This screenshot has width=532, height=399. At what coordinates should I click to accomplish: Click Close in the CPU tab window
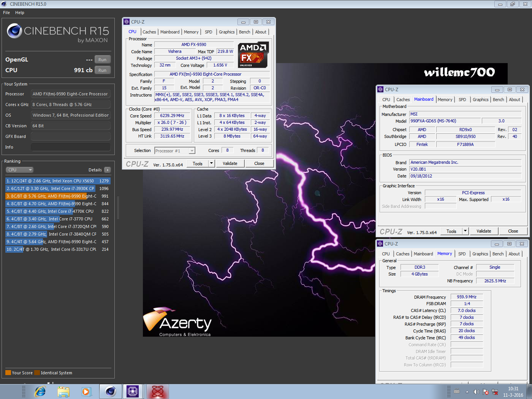coord(259,163)
